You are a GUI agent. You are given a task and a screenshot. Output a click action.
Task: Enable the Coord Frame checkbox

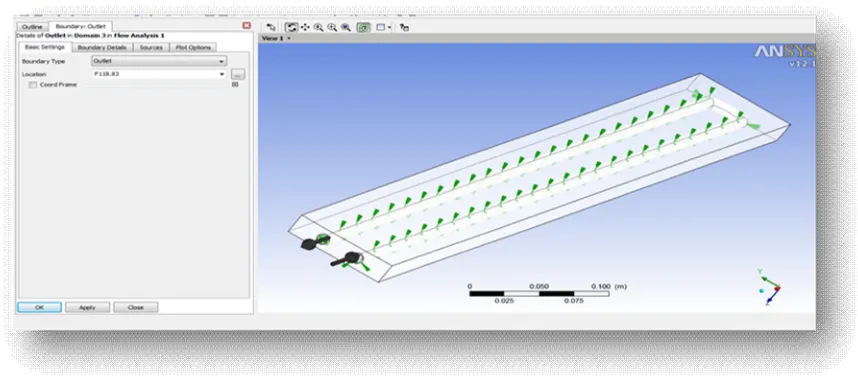33,85
